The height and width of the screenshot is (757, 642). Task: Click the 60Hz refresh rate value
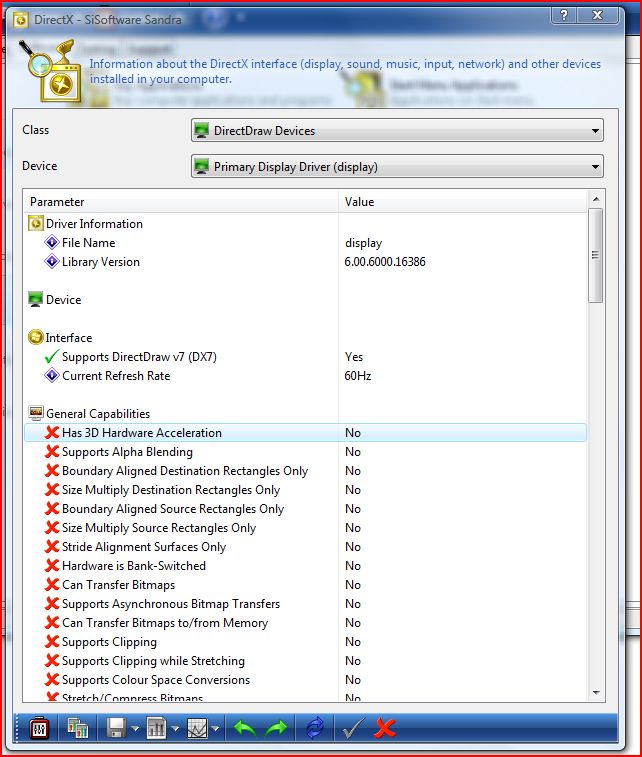[358, 376]
